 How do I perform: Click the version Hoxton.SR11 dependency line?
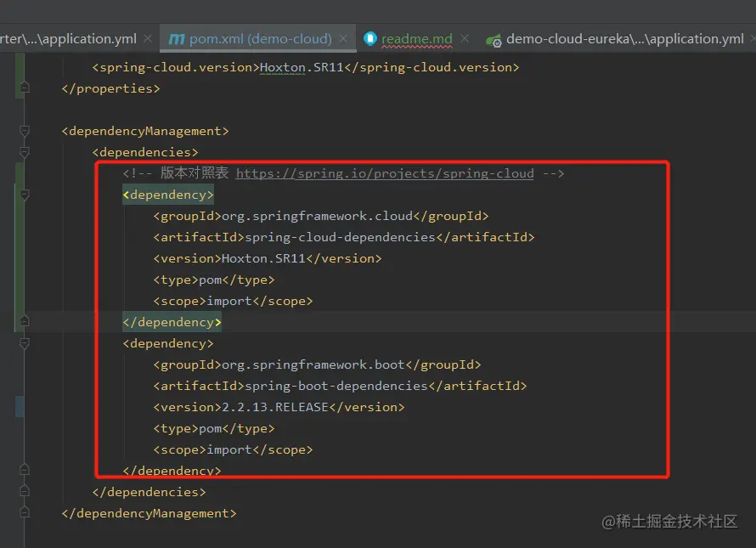tap(268, 258)
